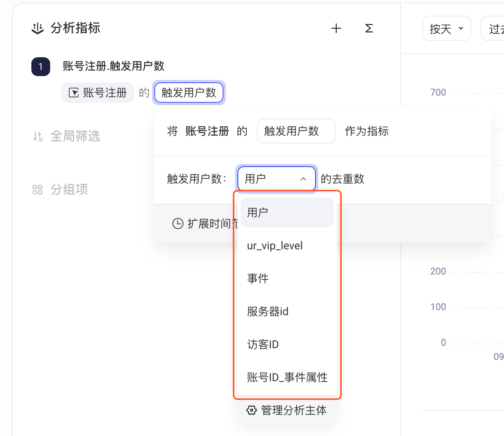Collapse the 用户 subject dropdown
The width and height of the screenshot is (504, 436).
tap(277, 179)
